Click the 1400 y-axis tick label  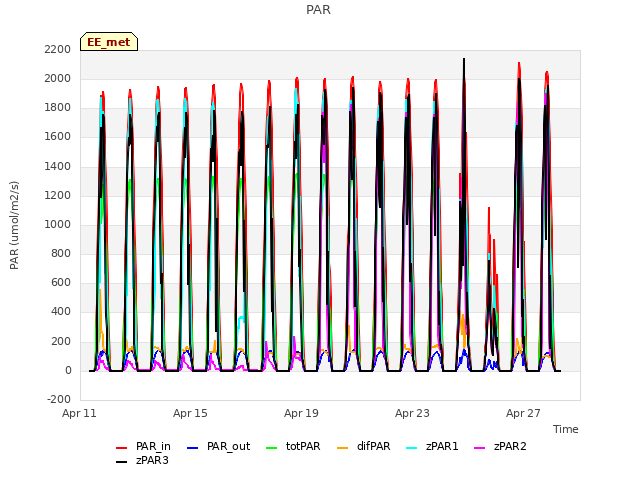(58, 166)
